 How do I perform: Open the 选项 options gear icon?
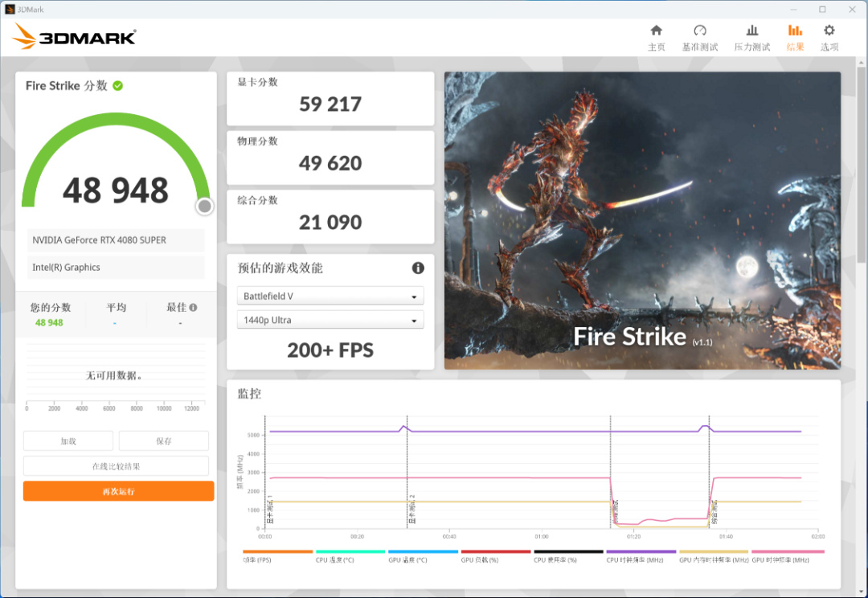pos(829,30)
